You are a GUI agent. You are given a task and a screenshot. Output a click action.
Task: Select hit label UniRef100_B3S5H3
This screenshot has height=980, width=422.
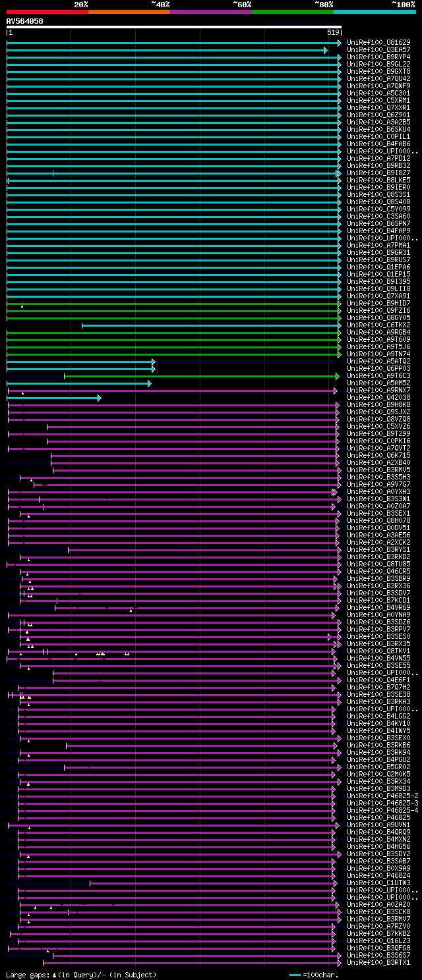point(378,477)
